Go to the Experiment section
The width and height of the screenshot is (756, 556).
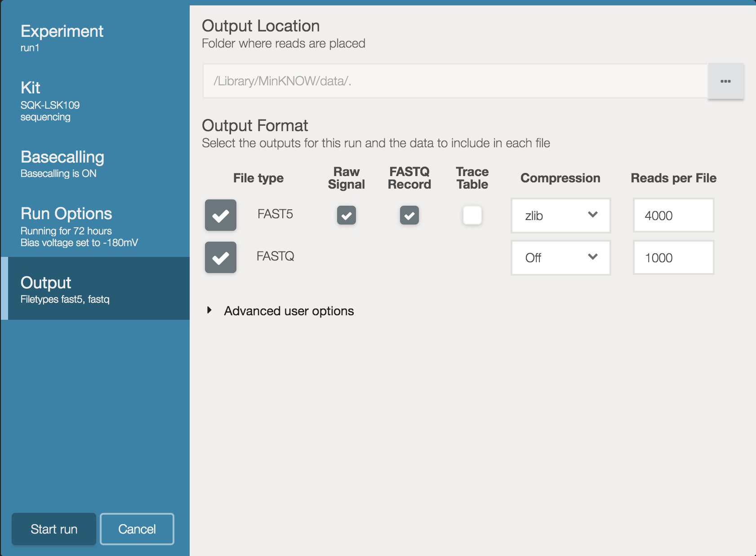62,38
